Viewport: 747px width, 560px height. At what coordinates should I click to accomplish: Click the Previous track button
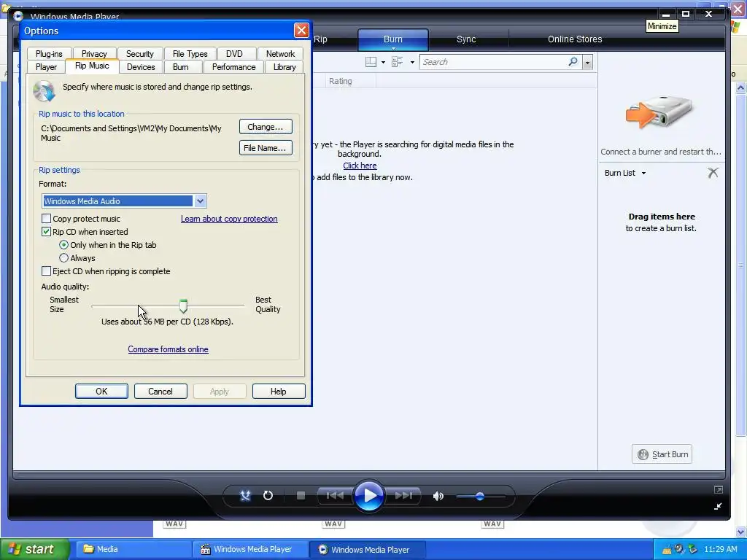(335, 496)
